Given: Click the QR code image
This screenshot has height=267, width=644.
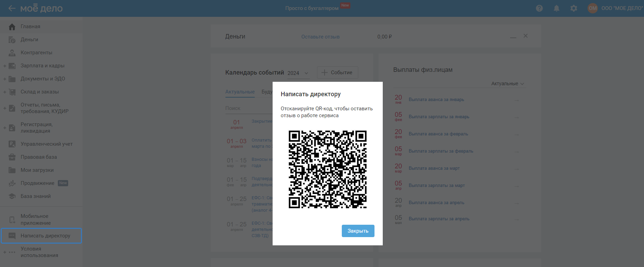Looking at the screenshot, I should point(328,169).
